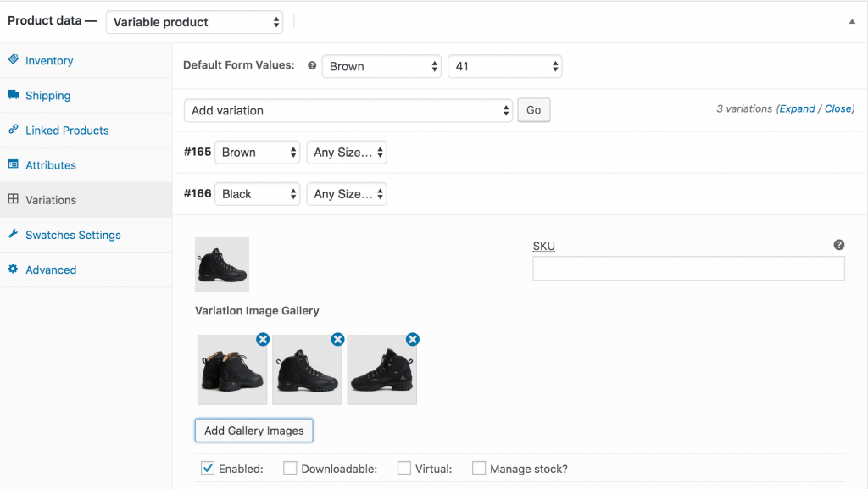868x489 pixels.
Task: Open the Linked Products chain icon
Action: (13, 130)
